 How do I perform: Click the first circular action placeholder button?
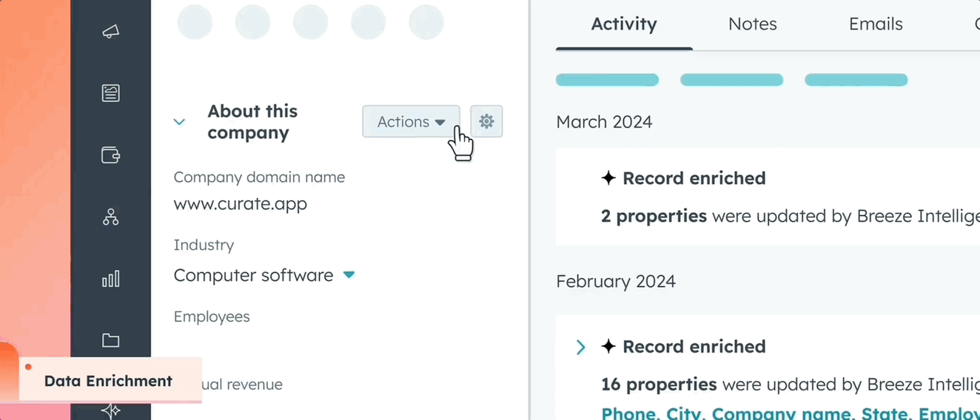[195, 22]
